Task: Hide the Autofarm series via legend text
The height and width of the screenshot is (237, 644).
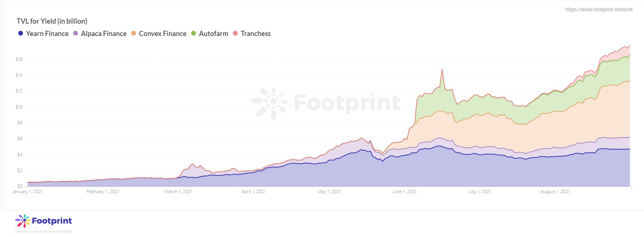Action: point(213,33)
